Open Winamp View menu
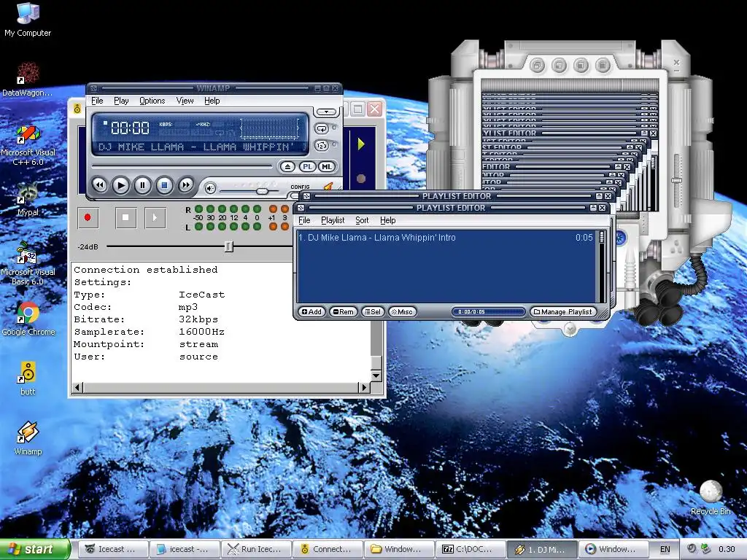This screenshot has height=560, width=747. click(185, 101)
